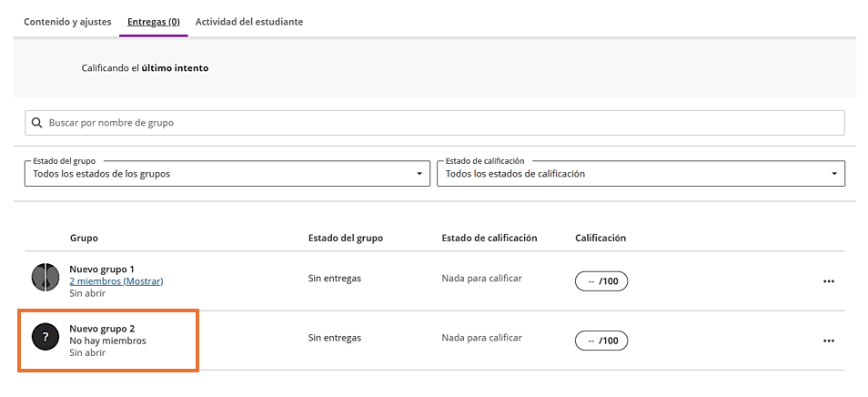Click the Estado del grupo dropdown arrow
The width and height of the screenshot is (868, 397).
(419, 174)
